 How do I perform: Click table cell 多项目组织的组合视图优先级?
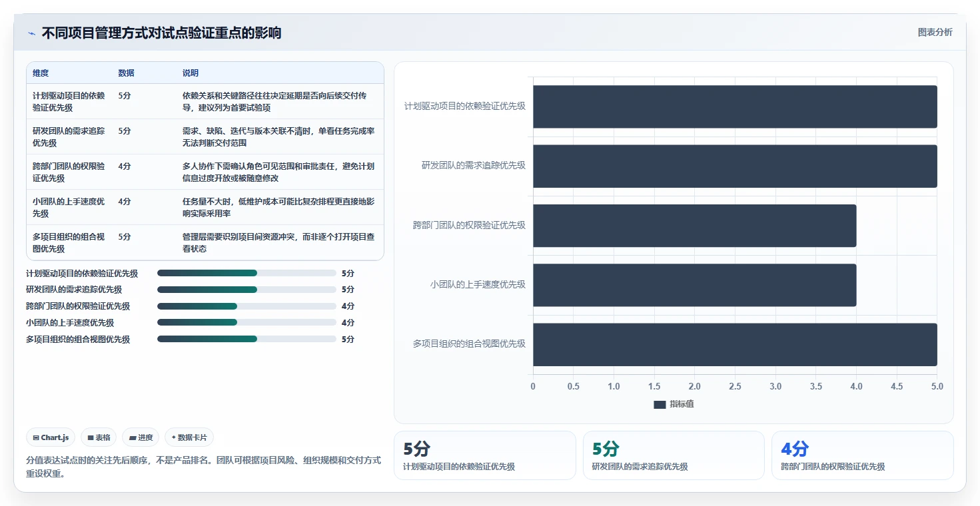click(x=69, y=242)
